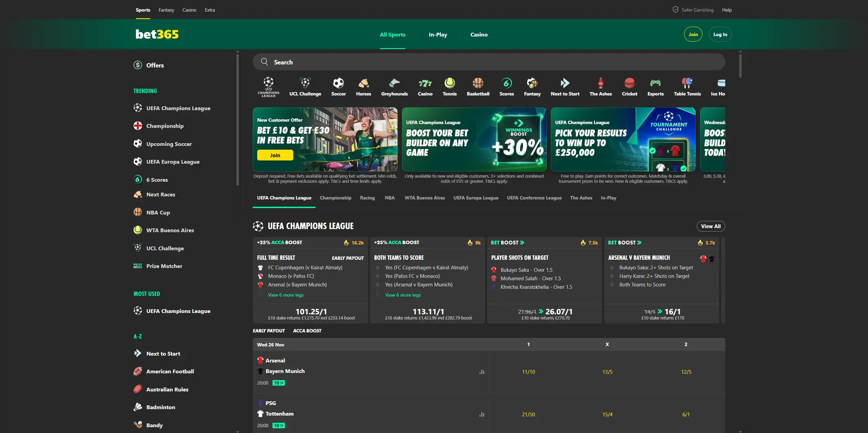Open the Esports section
Image resolution: width=868 pixels, height=433 pixels.
point(655,86)
